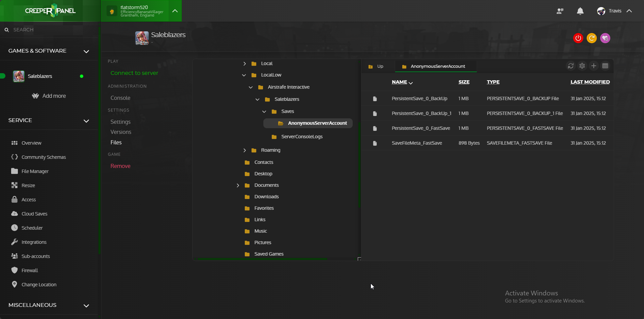Collapse the GAMES & SOFTWARE section
This screenshot has width=644, height=319.
pyautogui.click(x=86, y=51)
